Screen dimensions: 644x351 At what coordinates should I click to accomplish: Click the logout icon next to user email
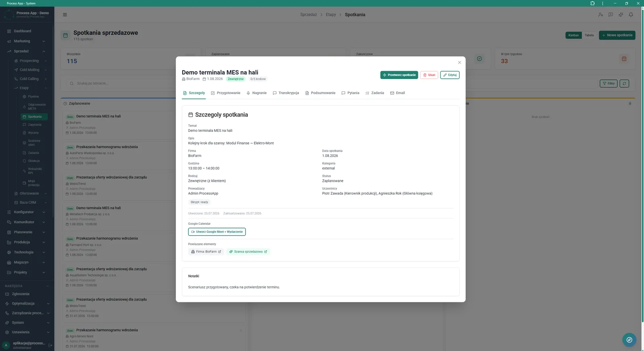click(50, 345)
